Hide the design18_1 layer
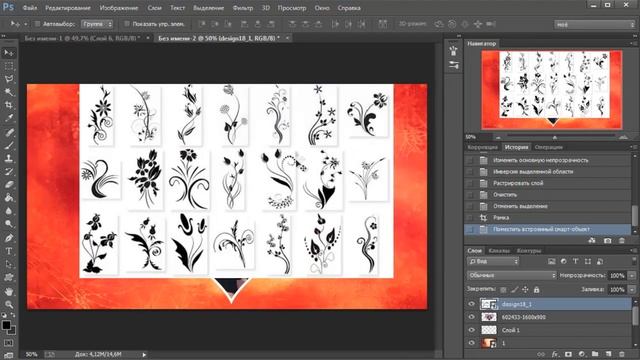The width and height of the screenshot is (640, 360). click(471, 304)
